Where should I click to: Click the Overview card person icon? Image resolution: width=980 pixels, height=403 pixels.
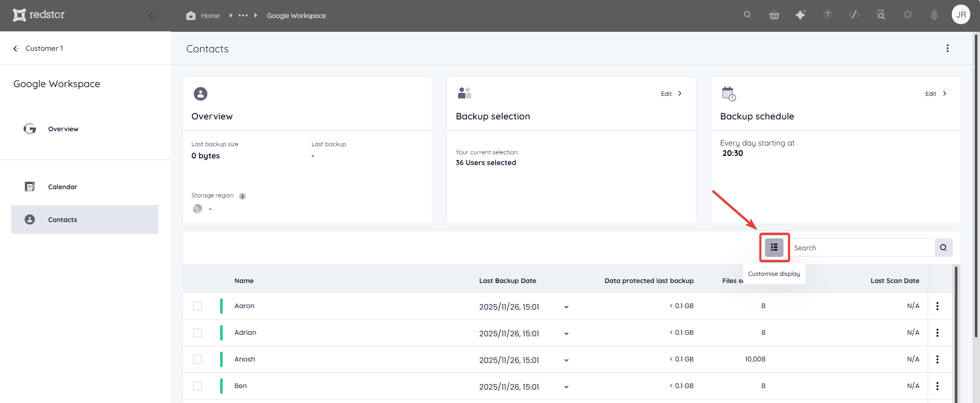pyautogui.click(x=201, y=94)
